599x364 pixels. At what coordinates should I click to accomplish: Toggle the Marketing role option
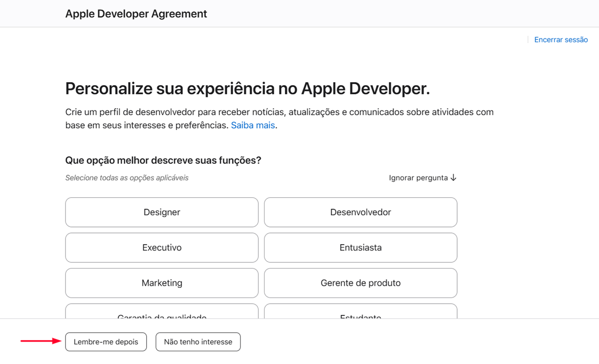coord(162,283)
